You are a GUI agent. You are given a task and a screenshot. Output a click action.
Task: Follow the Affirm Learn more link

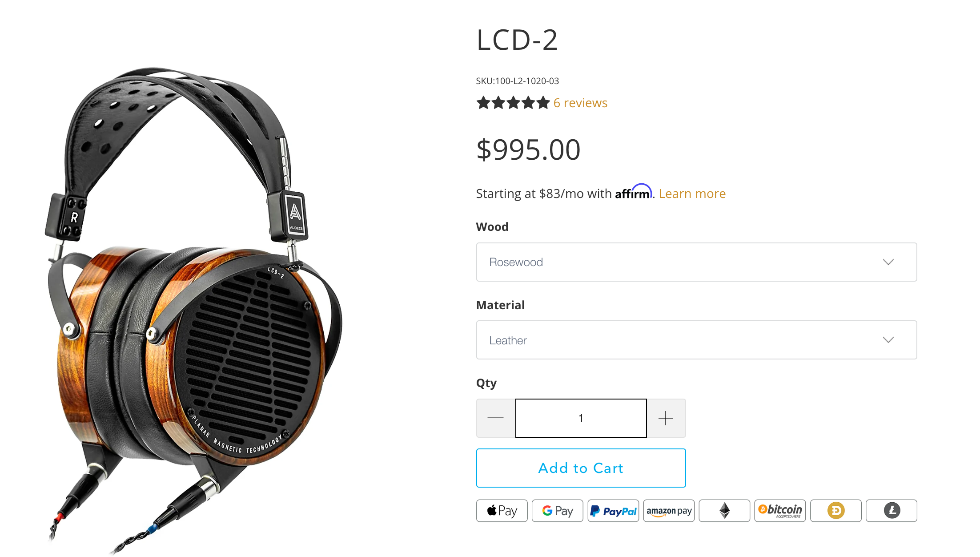click(692, 194)
